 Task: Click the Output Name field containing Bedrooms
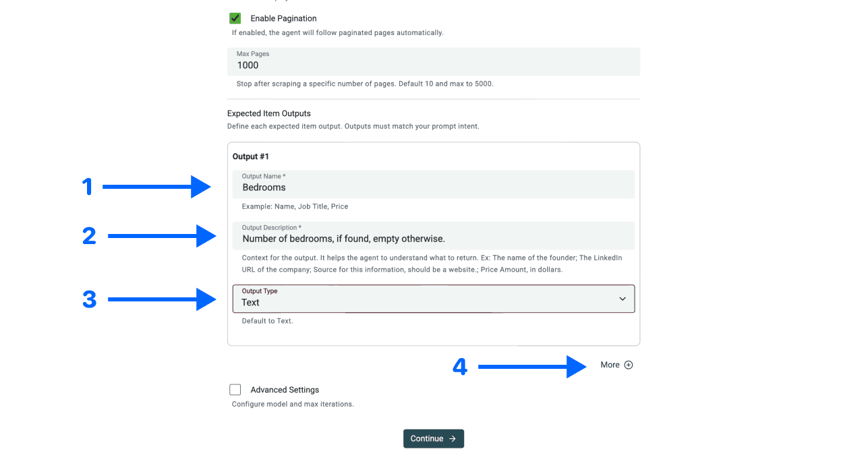(x=434, y=183)
